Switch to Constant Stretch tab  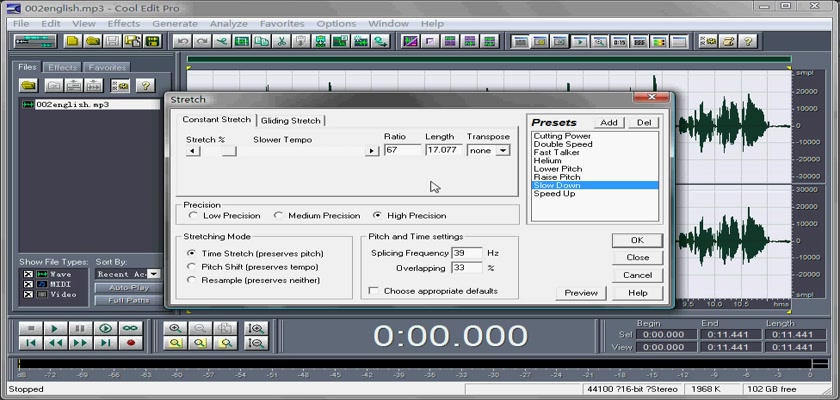click(216, 119)
